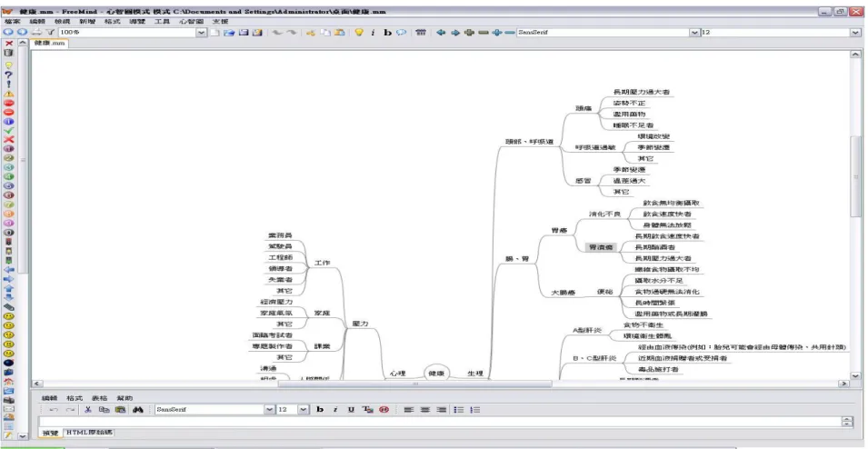This screenshot has width=868, height=449.
Task: Open a file with the folder icon
Action: click(x=229, y=33)
